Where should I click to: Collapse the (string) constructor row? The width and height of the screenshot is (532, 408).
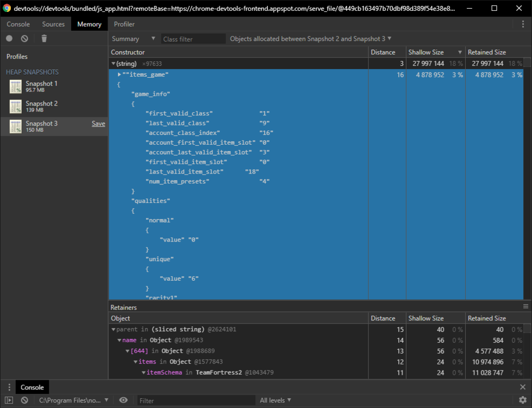113,64
